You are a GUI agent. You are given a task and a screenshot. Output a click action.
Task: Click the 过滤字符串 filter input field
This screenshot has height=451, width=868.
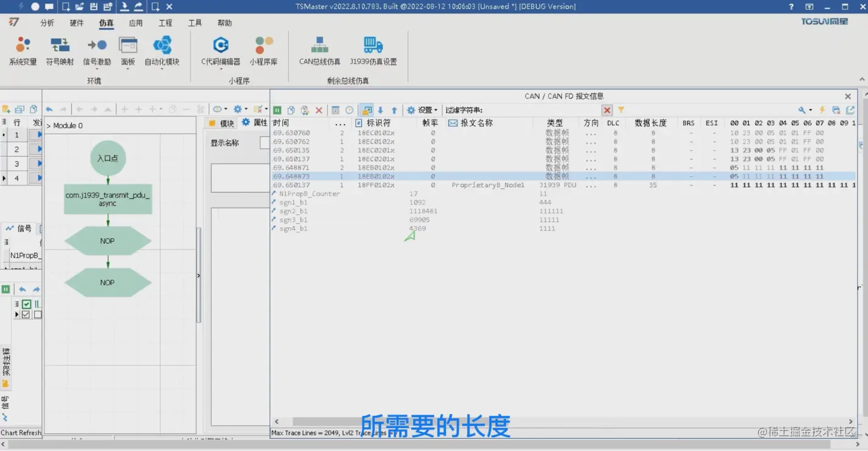pos(541,110)
